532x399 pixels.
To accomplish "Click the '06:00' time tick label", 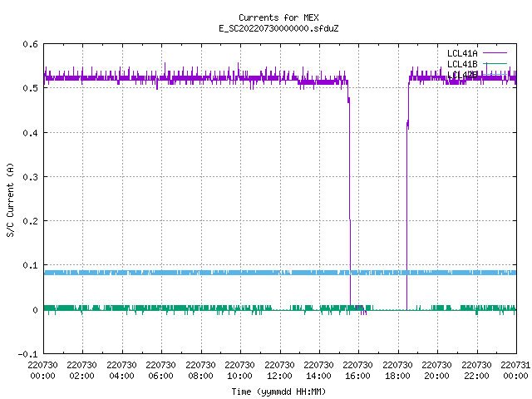I will click(x=160, y=376).
